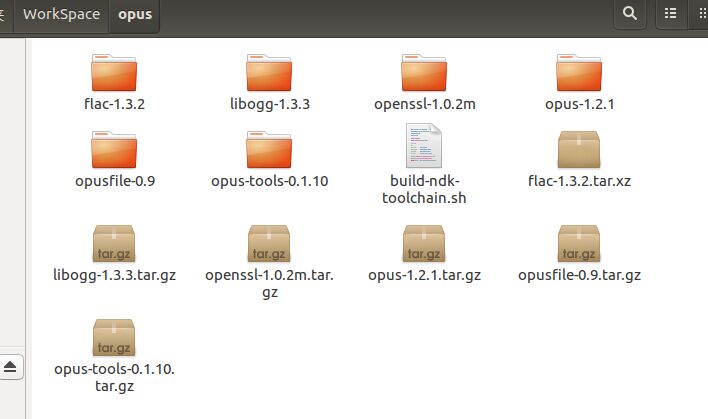
Task: Select the openssl-1.0.2m folder icon
Action: point(424,73)
